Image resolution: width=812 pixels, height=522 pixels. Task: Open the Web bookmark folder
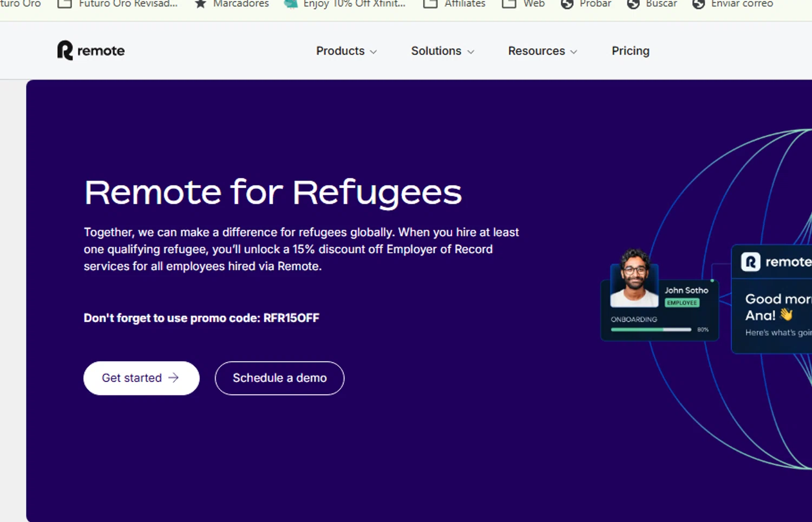click(523, 4)
